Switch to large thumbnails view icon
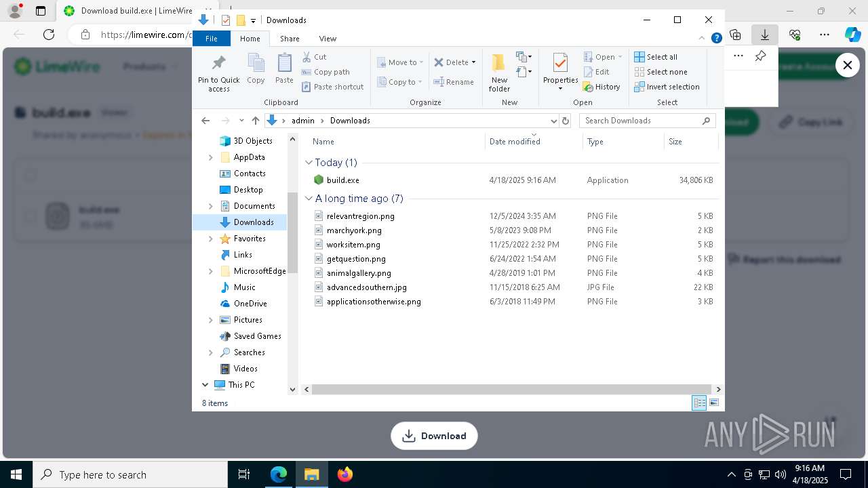Screen dimensions: 868x488 click(713, 403)
